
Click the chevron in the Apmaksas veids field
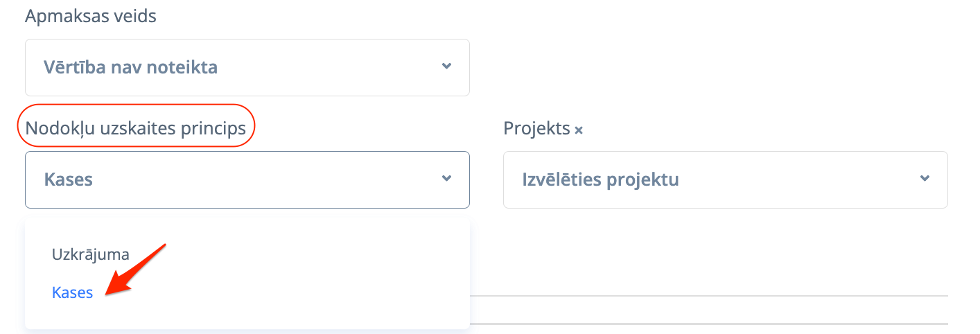tap(447, 67)
